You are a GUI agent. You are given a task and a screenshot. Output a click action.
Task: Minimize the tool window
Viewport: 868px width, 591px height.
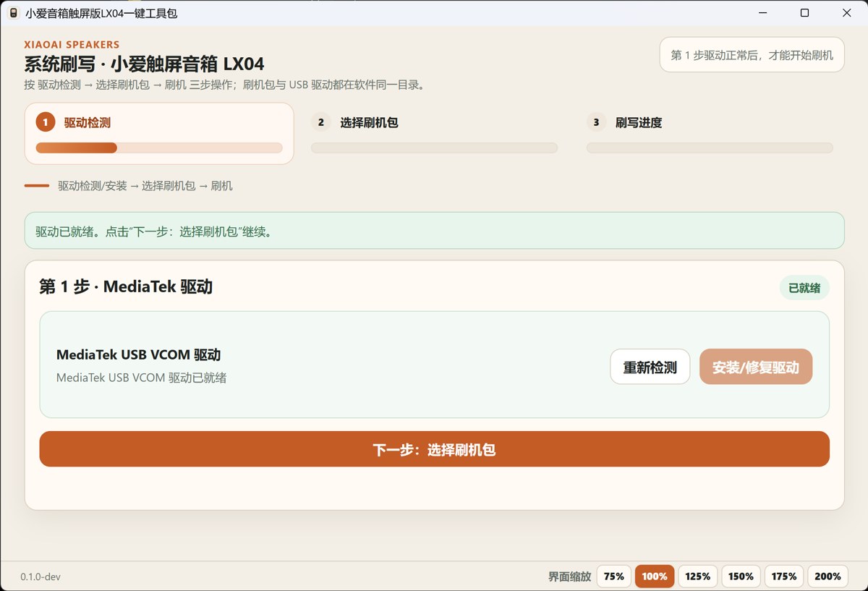click(x=762, y=13)
